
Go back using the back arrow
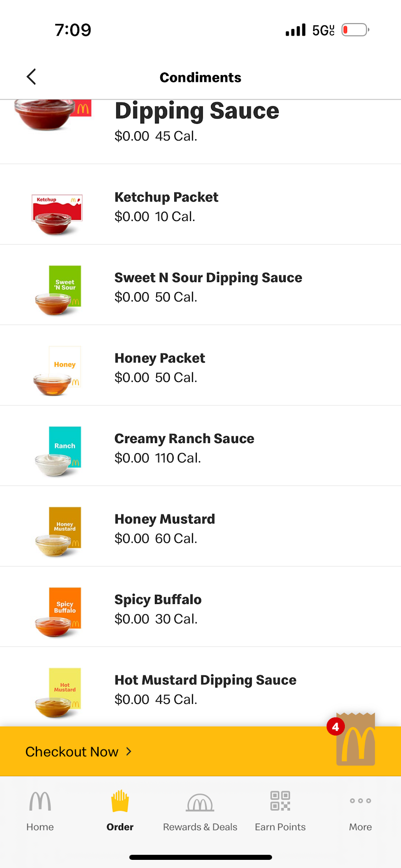31,77
